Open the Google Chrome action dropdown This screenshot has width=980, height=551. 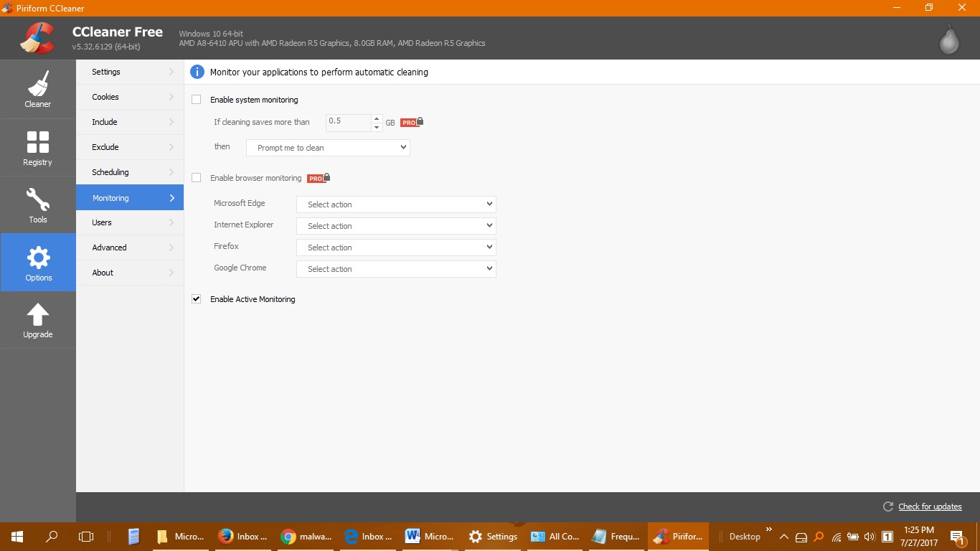[396, 269]
